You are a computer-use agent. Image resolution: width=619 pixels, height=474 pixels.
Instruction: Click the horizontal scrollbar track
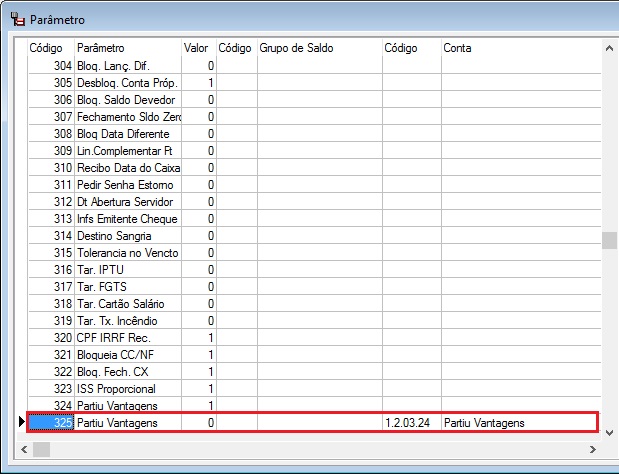(x=300, y=450)
